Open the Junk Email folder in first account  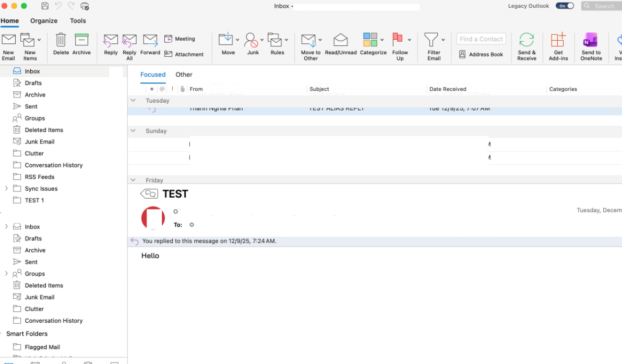coord(40,141)
